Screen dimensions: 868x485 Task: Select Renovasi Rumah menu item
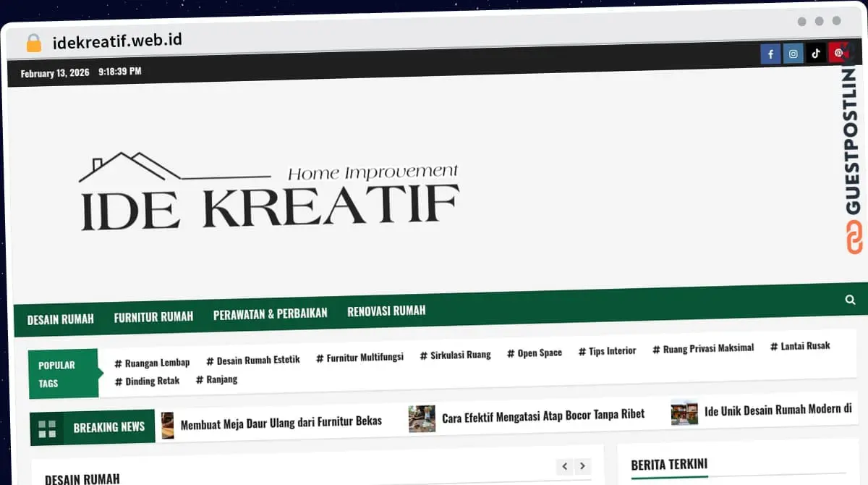(x=386, y=311)
